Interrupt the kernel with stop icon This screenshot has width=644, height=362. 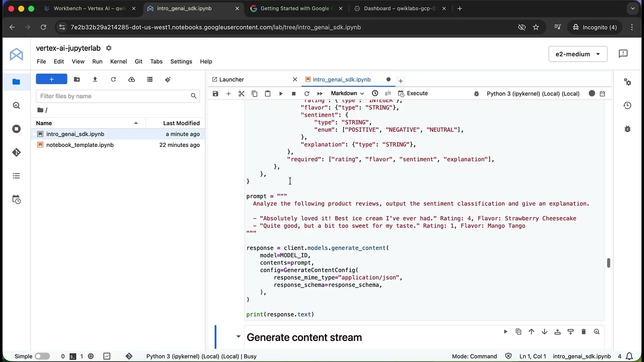(x=294, y=94)
